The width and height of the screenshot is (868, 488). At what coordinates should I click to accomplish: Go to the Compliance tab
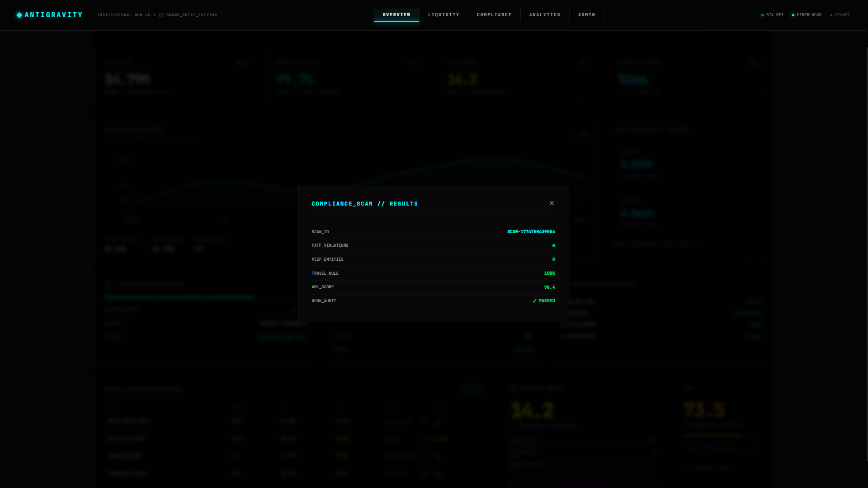494,15
